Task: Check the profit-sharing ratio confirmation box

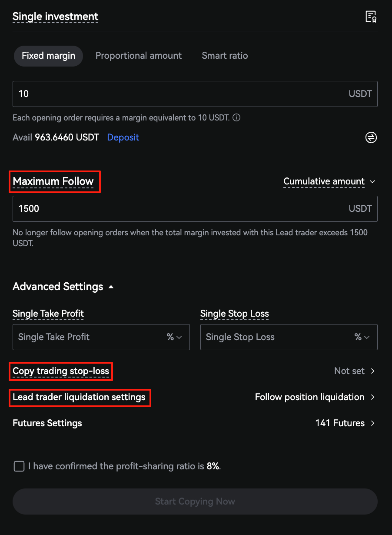Action: [19, 467]
